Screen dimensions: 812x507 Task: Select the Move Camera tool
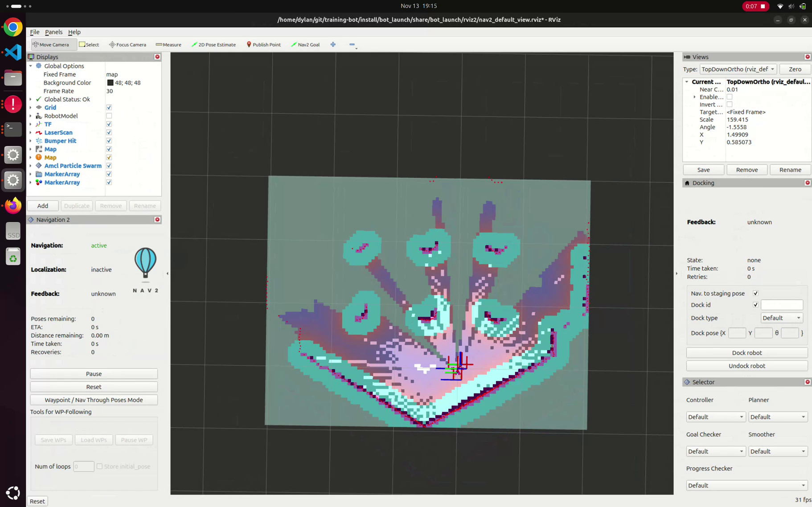(51, 45)
